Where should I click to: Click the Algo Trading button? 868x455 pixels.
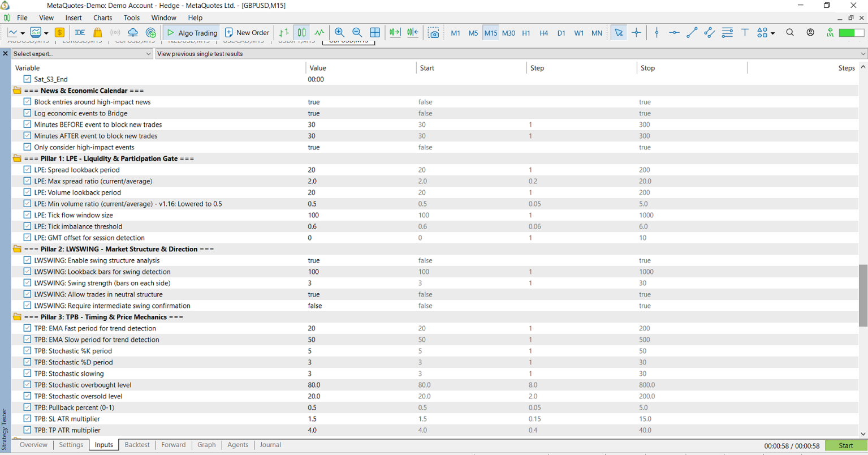pos(192,33)
